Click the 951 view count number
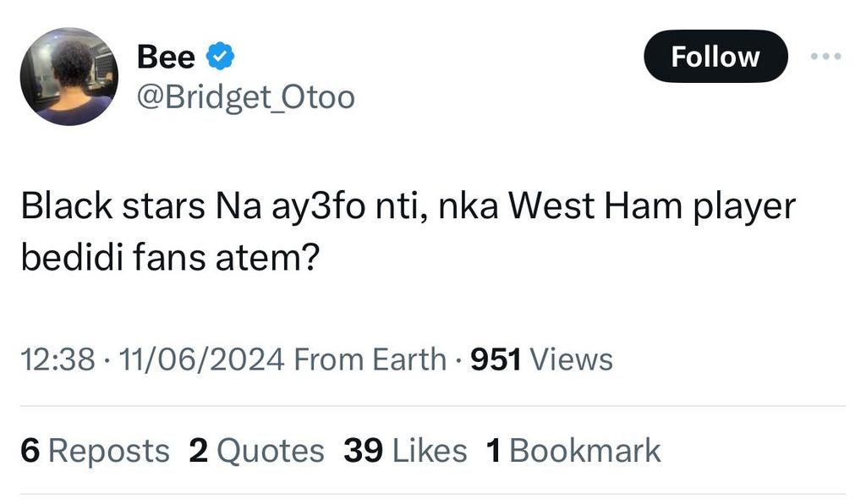Image resolution: width=866 pixels, height=504 pixels. (495, 359)
